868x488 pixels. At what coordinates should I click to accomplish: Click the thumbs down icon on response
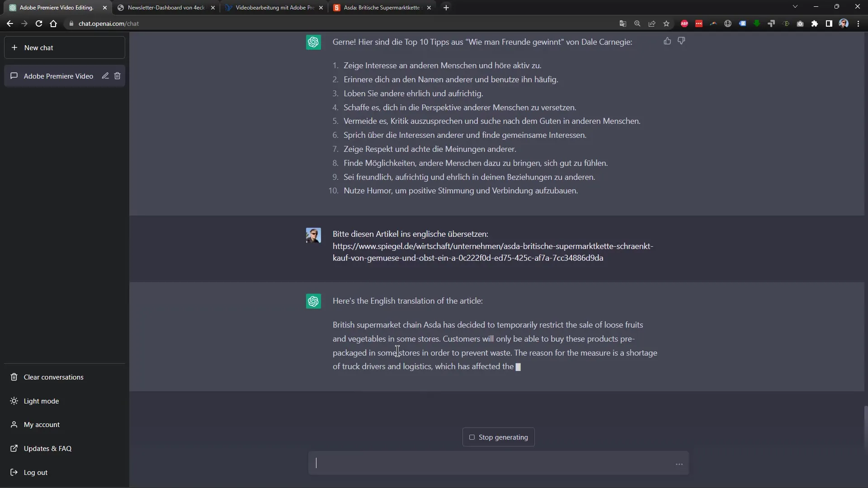tap(681, 41)
